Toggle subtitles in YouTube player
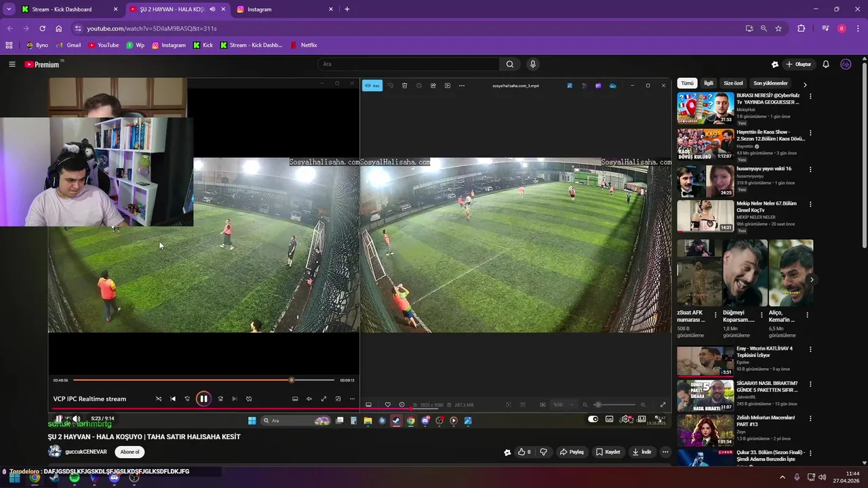The width and height of the screenshot is (868, 488). [610, 419]
